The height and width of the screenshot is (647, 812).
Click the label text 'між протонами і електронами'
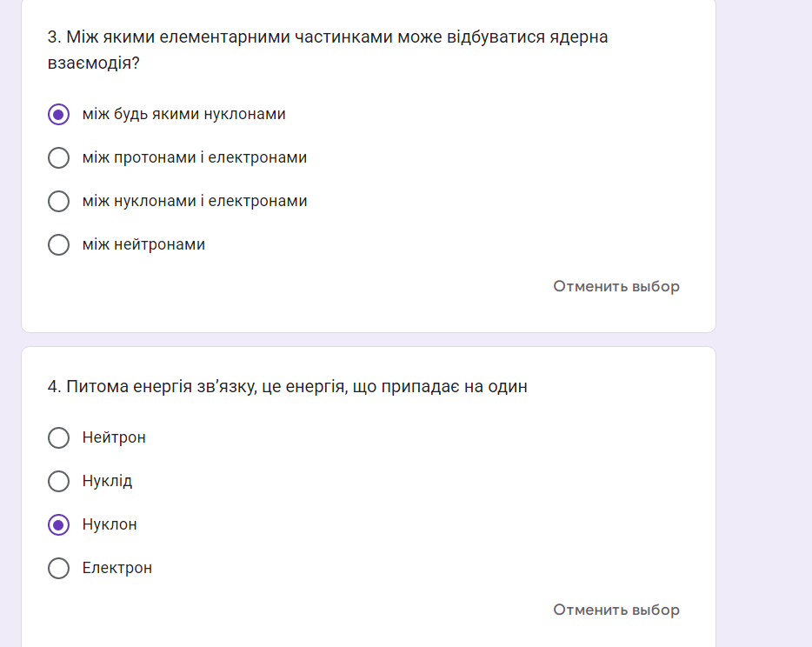tap(195, 157)
